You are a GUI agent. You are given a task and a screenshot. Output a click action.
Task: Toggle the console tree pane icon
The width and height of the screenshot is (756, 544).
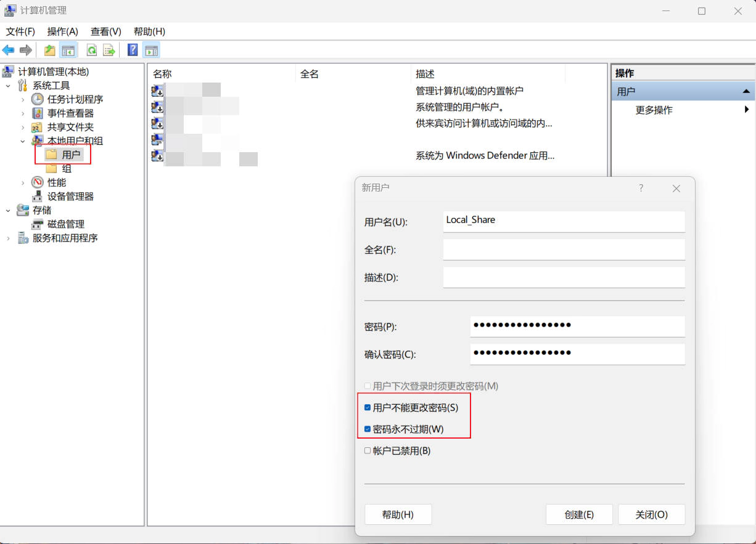point(69,50)
